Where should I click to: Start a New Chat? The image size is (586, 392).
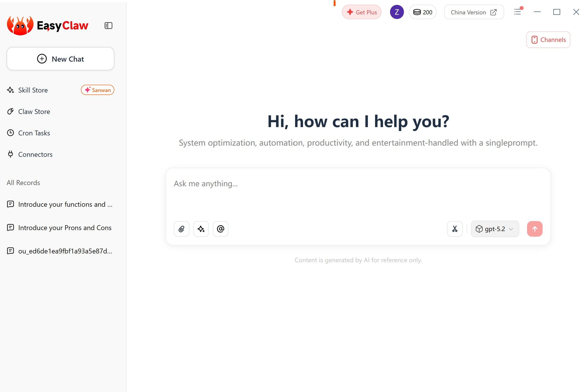coord(60,59)
